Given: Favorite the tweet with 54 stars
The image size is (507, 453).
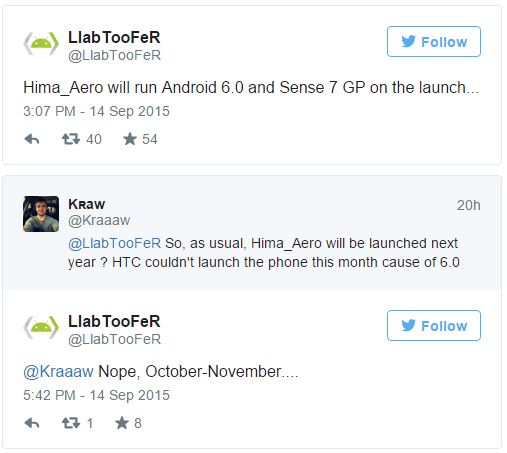Looking at the screenshot, I should tap(130, 139).
